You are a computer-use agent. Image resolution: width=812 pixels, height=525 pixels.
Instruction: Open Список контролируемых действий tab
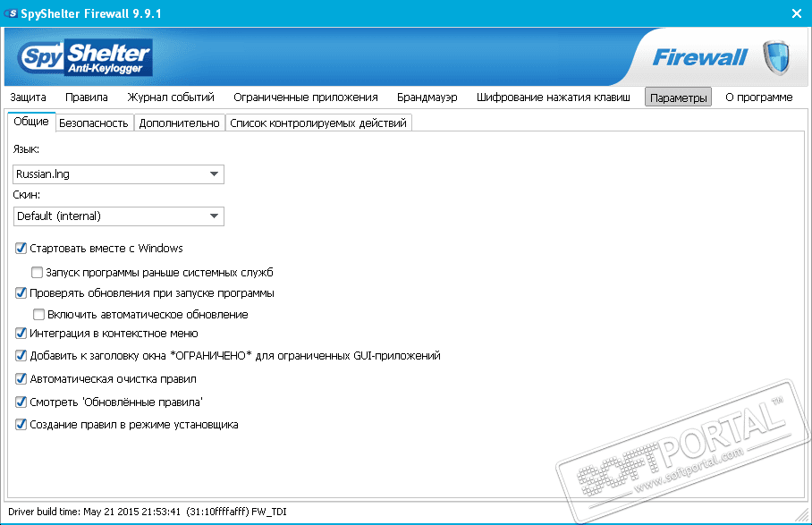point(318,123)
